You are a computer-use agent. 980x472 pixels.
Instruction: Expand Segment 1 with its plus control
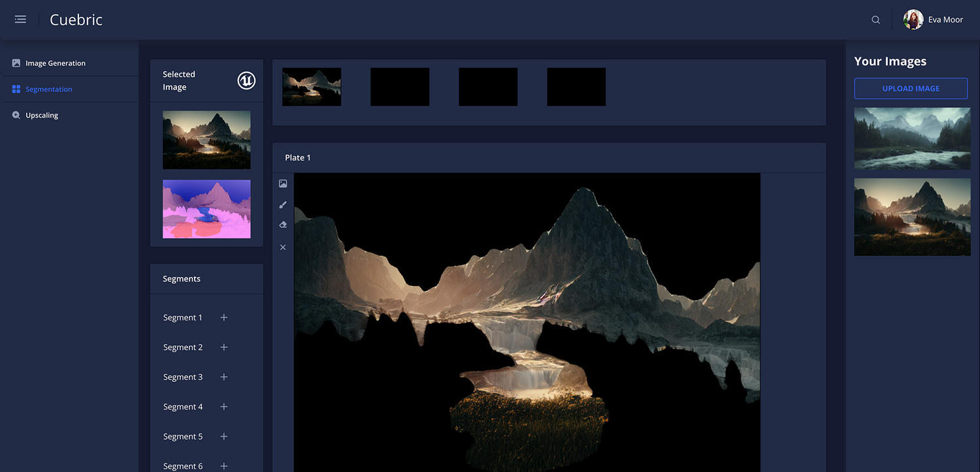tap(223, 317)
